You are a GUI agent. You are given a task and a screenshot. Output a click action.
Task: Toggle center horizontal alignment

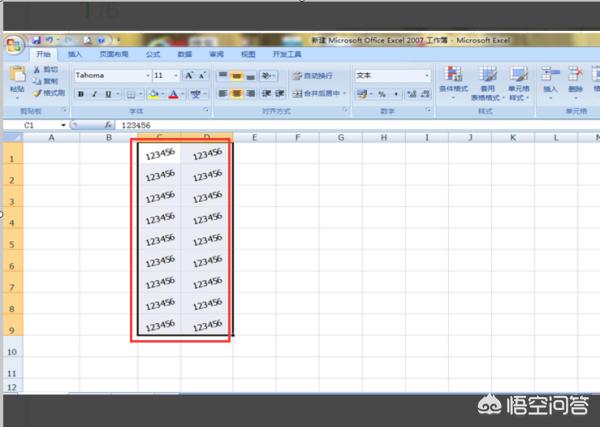[236, 94]
